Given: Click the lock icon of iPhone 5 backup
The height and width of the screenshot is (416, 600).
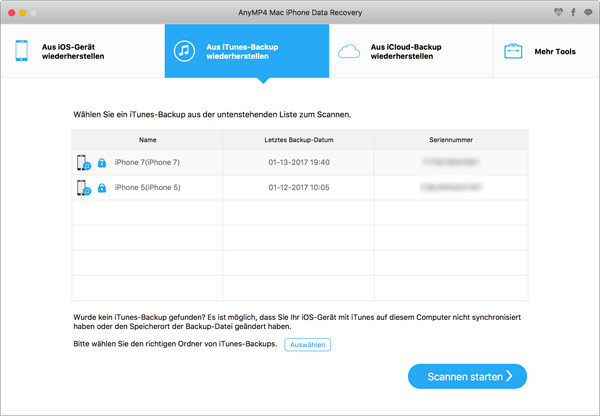Looking at the screenshot, I should coord(102,188).
